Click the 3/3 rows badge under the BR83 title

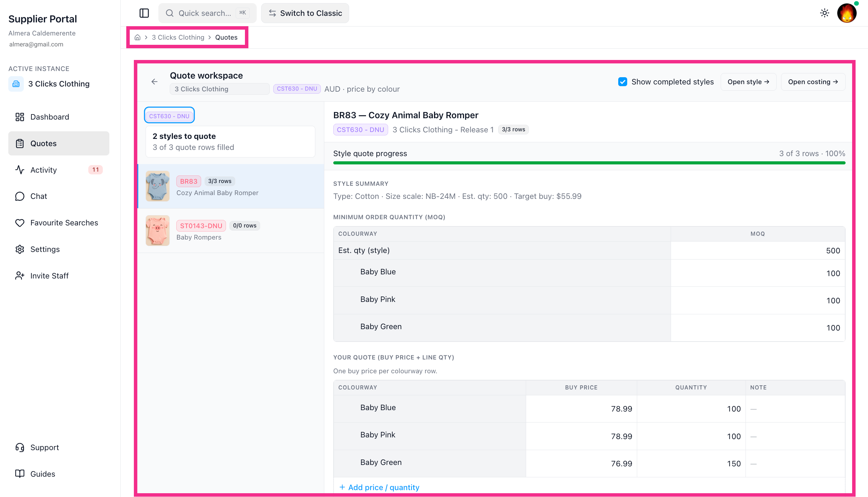[x=513, y=130]
